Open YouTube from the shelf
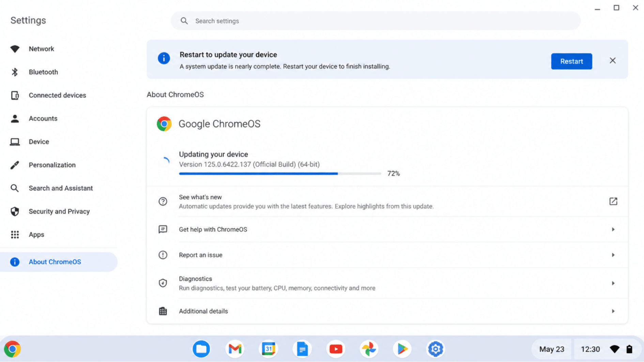The height and width of the screenshot is (362, 644). [x=336, y=349]
